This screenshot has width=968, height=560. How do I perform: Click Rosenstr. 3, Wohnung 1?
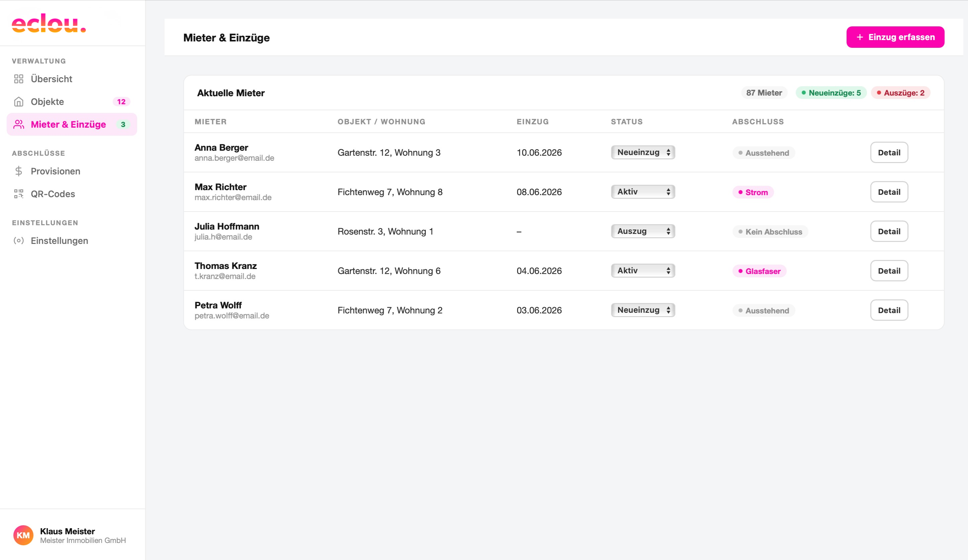385,231
